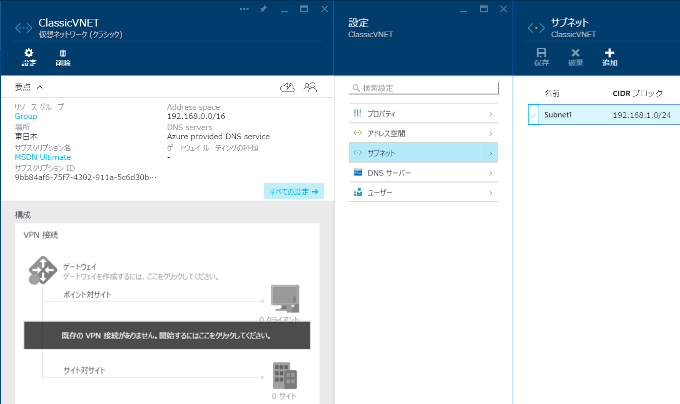The width and height of the screenshot is (680, 404).
Task: Expand the サブネット row chevron
Action: [490, 153]
